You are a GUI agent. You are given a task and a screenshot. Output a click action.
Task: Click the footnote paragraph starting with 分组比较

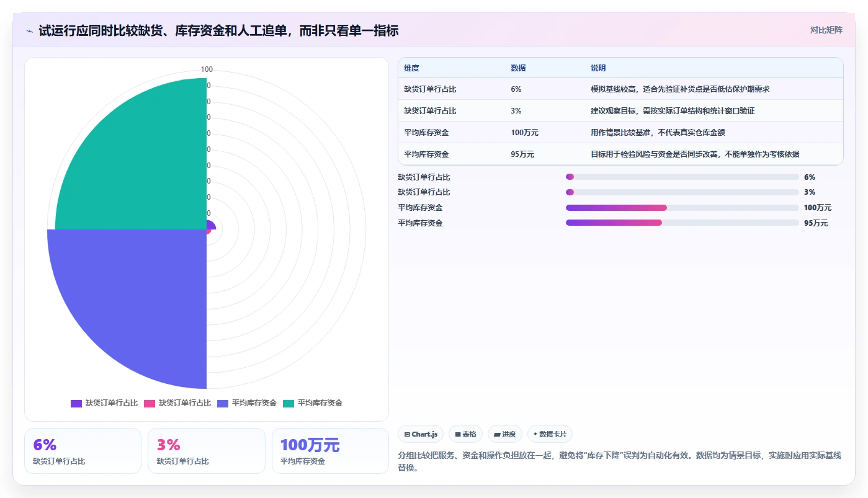[620, 461]
